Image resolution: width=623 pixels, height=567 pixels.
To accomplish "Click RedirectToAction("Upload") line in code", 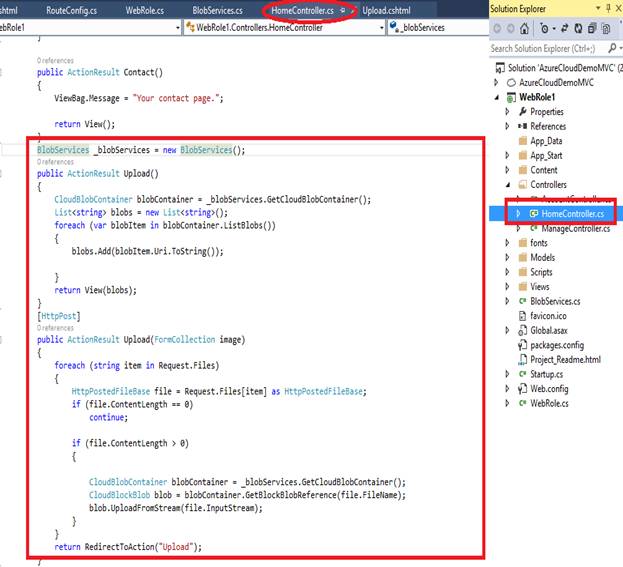I will [x=128, y=547].
